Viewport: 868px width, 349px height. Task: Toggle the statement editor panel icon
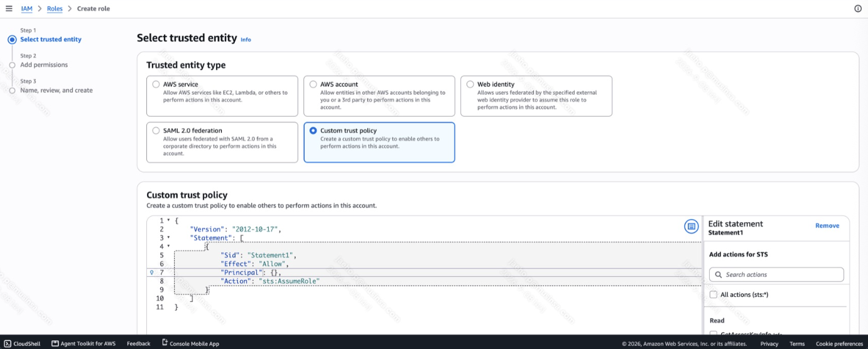[x=691, y=226]
